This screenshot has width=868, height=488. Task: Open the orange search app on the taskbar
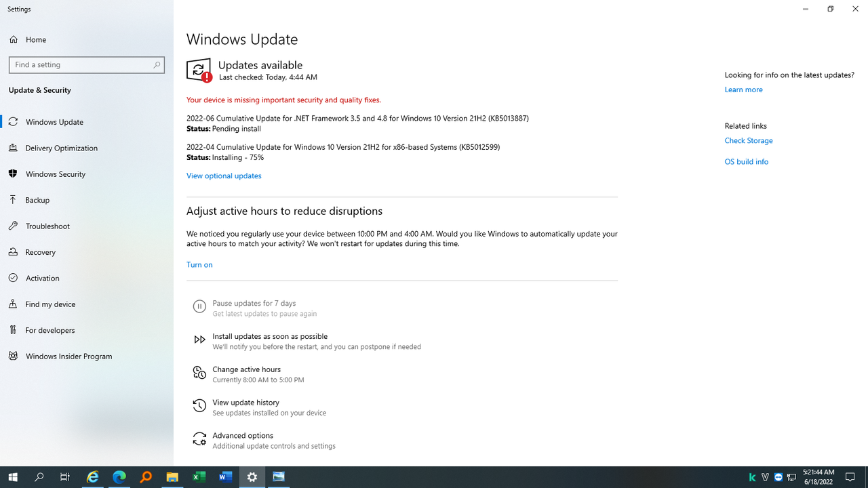pos(146,477)
